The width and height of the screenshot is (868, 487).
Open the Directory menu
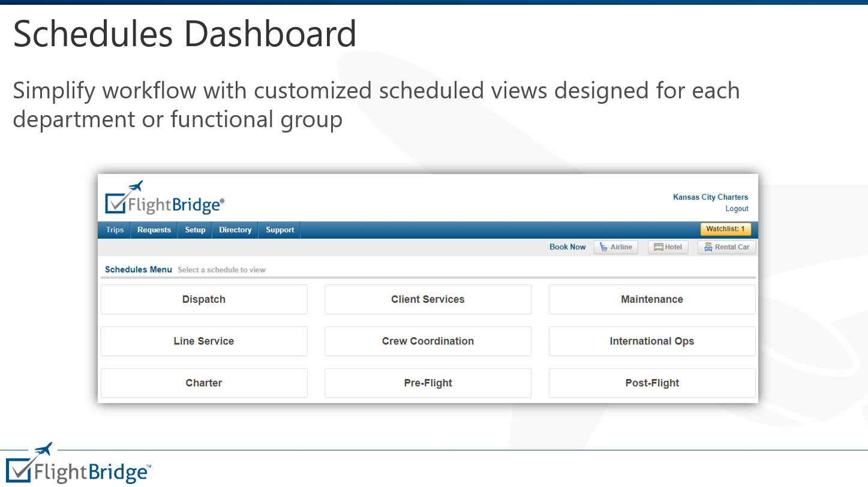(235, 230)
